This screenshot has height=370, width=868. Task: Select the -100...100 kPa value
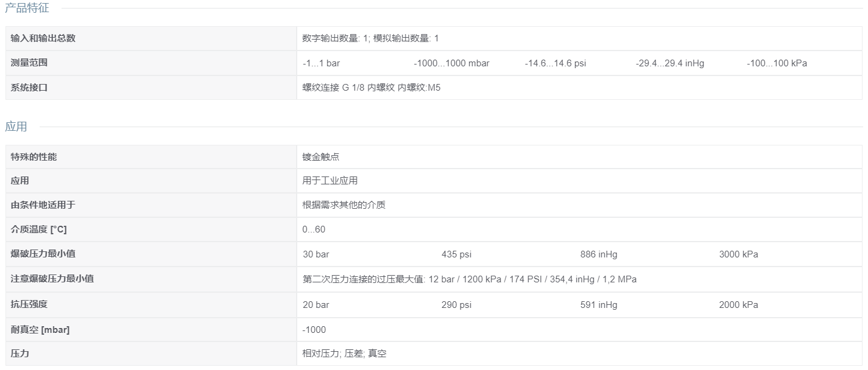(777, 63)
